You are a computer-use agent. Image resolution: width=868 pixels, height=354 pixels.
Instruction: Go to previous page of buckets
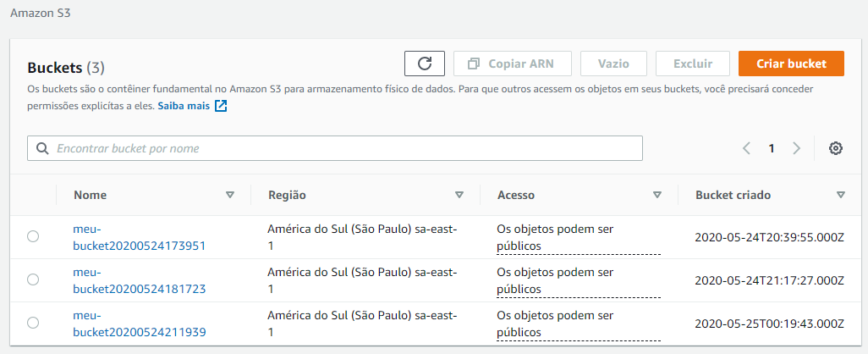pyautogui.click(x=746, y=148)
